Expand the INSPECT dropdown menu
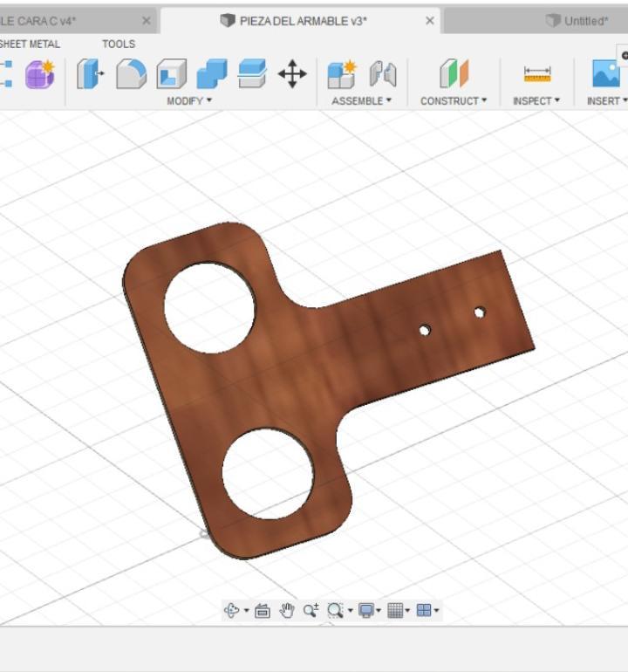 point(536,100)
